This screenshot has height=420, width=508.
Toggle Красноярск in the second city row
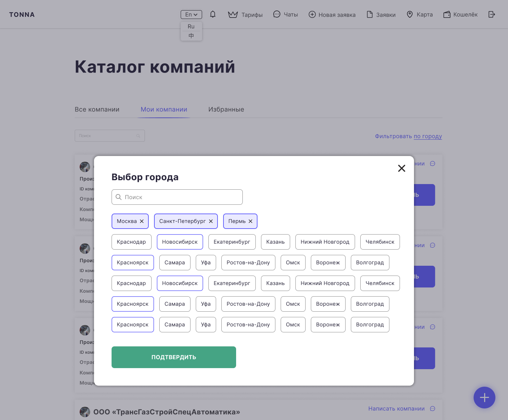133,263
